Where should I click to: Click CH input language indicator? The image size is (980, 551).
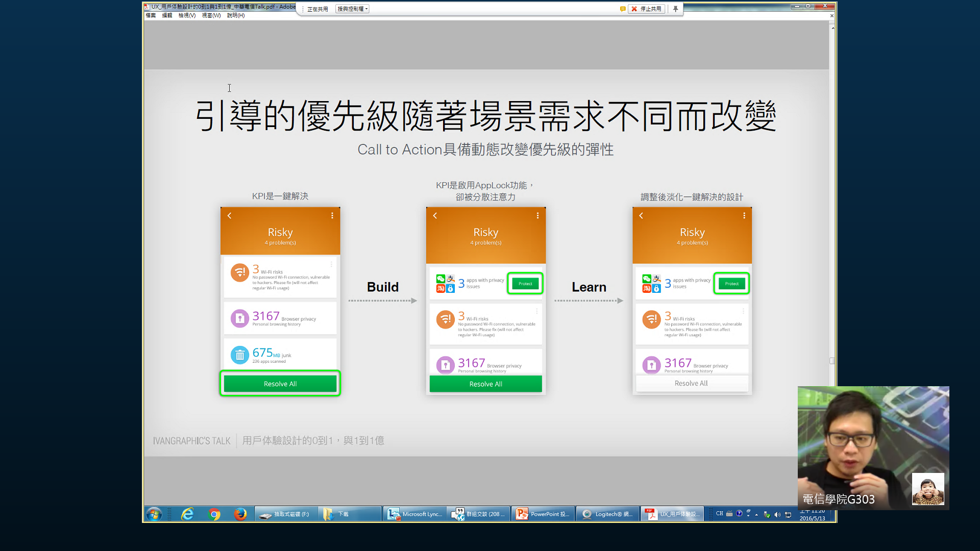click(x=719, y=514)
